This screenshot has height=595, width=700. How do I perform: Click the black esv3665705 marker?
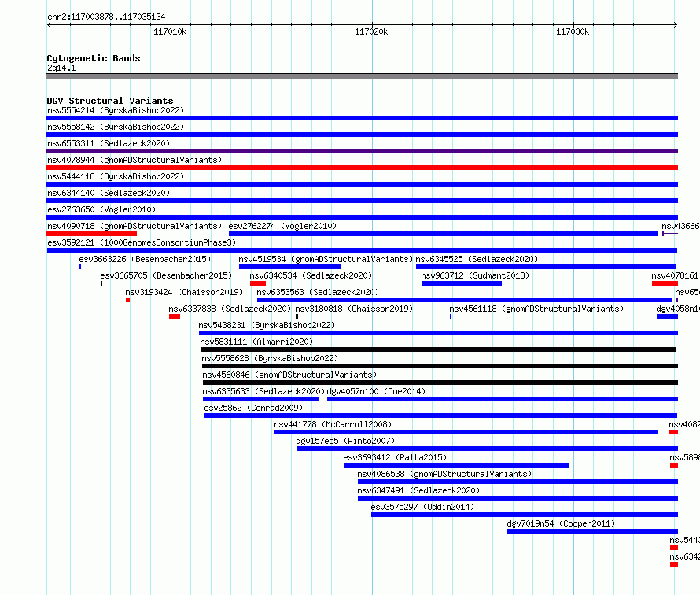click(101, 283)
